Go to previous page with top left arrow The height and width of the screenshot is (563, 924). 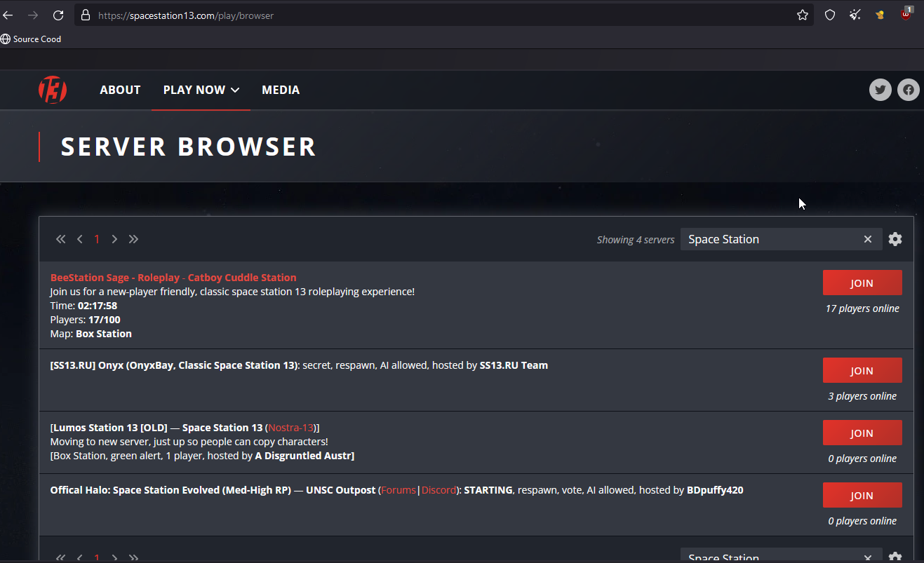pos(80,239)
